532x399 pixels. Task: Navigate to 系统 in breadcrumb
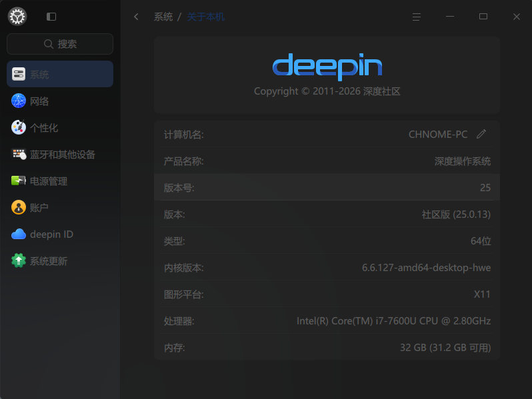(x=163, y=17)
